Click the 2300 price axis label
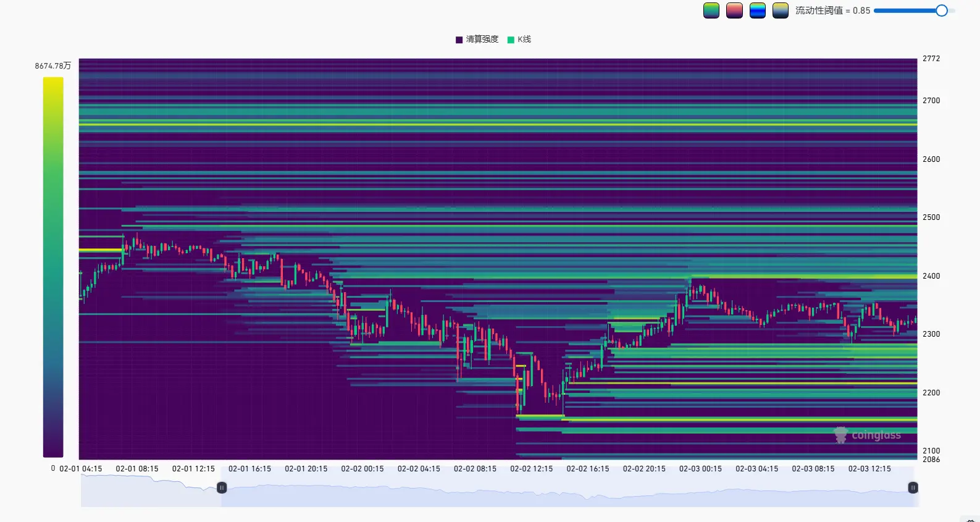 tap(931, 334)
